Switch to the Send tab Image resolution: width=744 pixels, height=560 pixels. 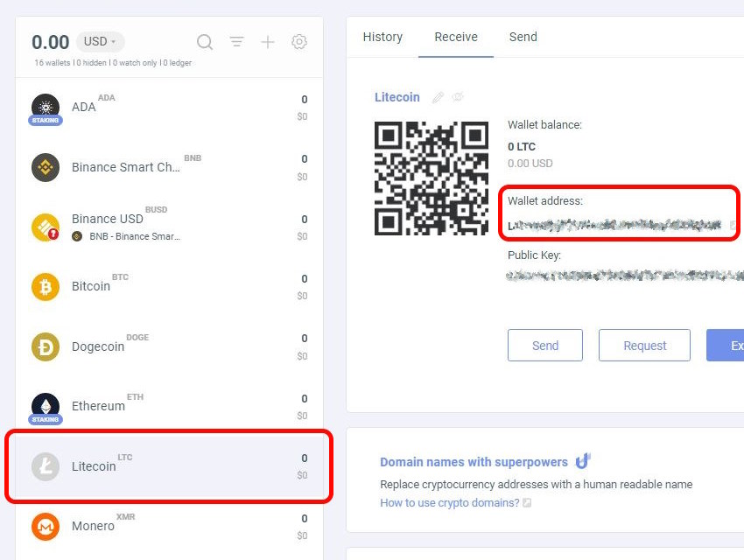tap(523, 37)
